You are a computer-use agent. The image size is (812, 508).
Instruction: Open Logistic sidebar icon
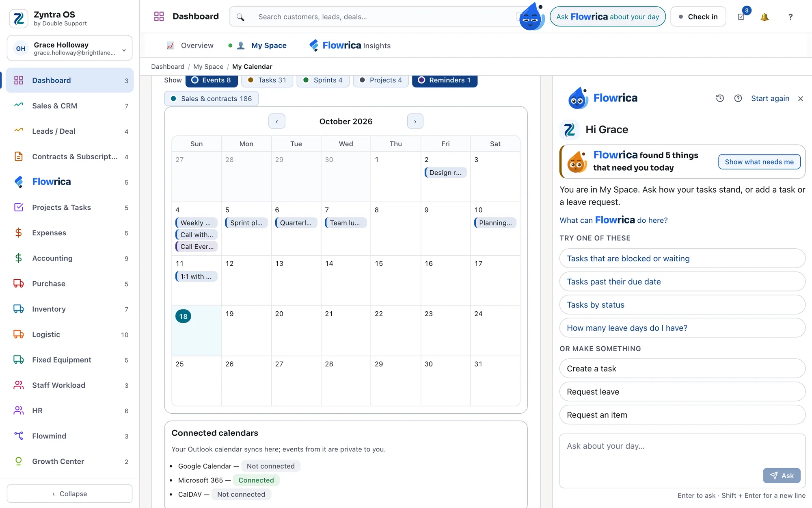tap(19, 334)
